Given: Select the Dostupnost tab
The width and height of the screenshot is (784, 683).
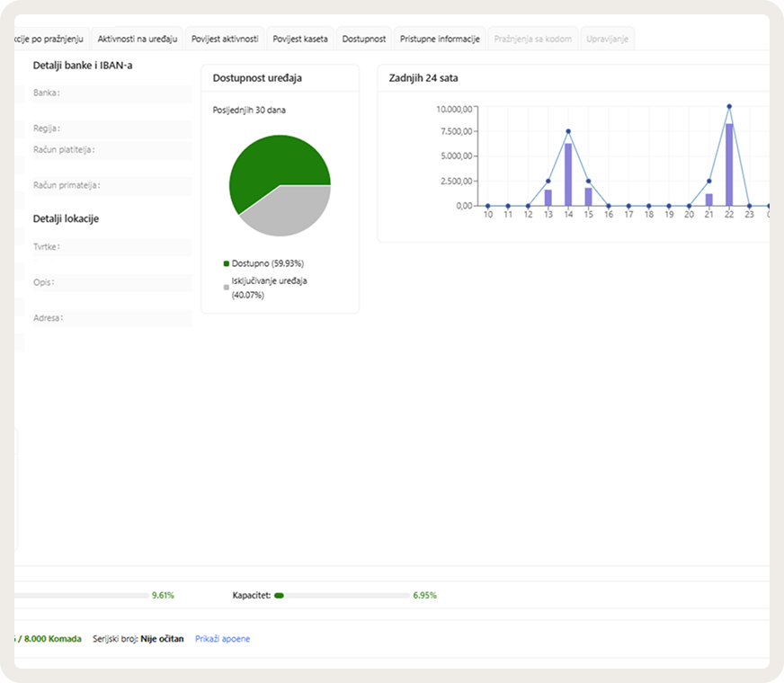Looking at the screenshot, I should [x=364, y=39].
